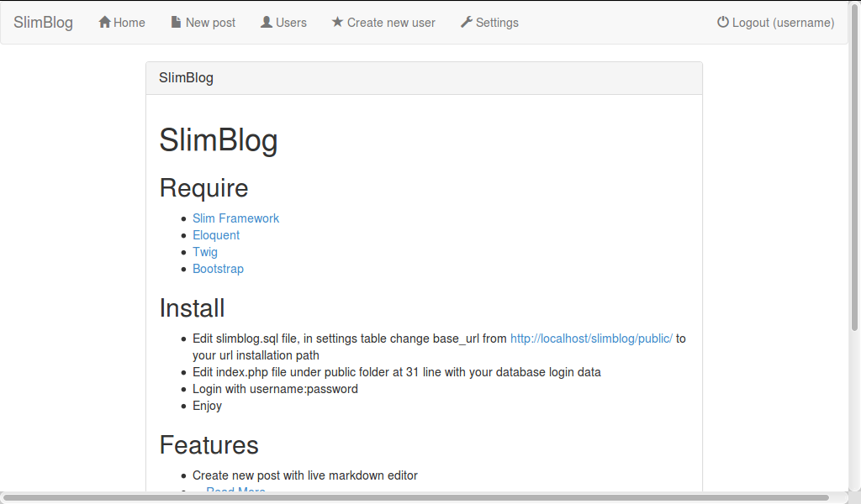Click the house icon beside Home
Screen dimensions: 861x504
click(104, 22)
